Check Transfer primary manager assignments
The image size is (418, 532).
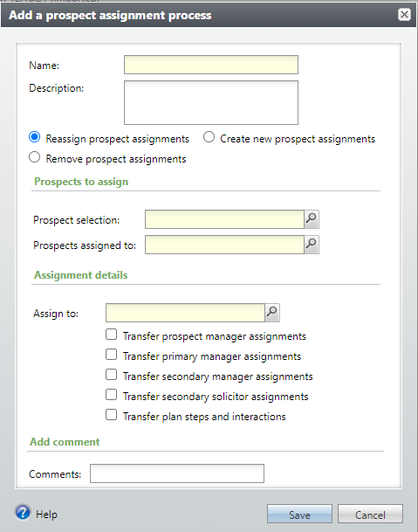[x=111, y=355]
